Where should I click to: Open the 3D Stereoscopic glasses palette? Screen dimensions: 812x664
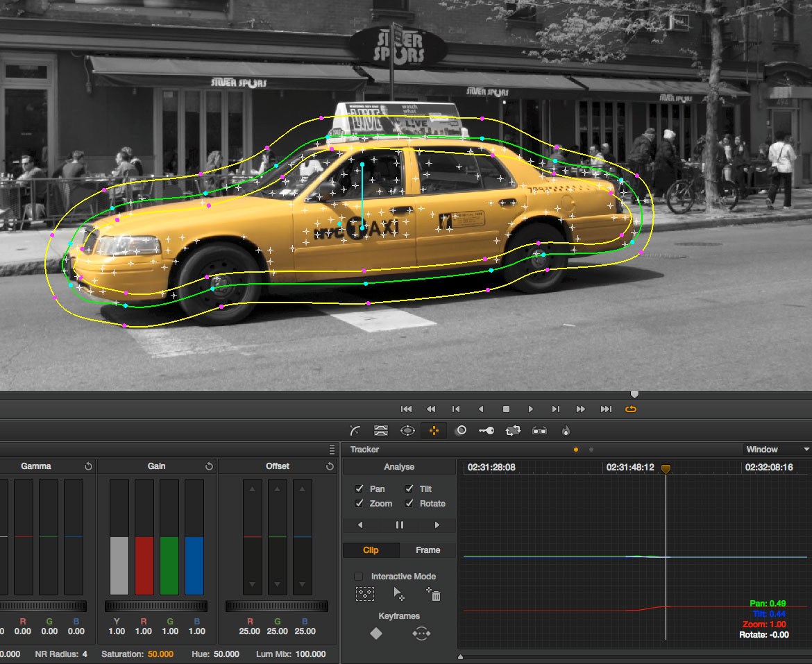coord(540,430)
